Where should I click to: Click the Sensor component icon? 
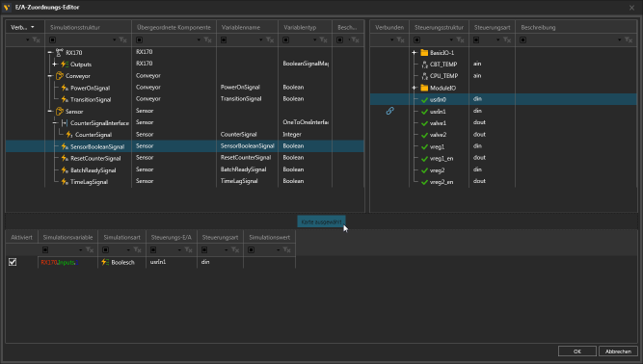59,111
